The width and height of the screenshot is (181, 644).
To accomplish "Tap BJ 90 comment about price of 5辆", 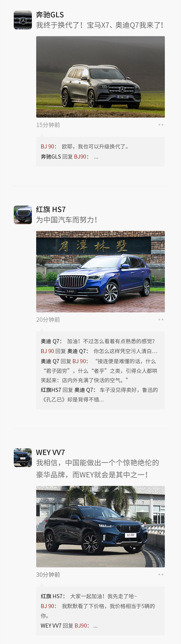I will pos(98,611).
